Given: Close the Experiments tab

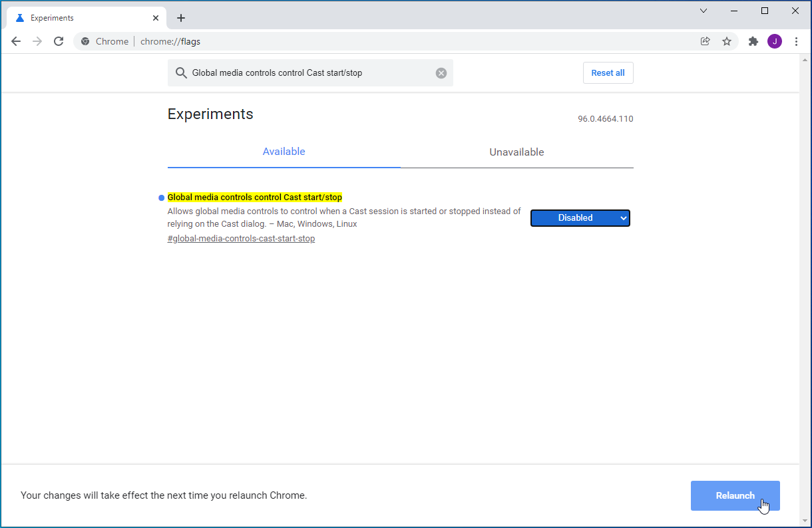Looking at the screenshot, I should tap(156, 18).
